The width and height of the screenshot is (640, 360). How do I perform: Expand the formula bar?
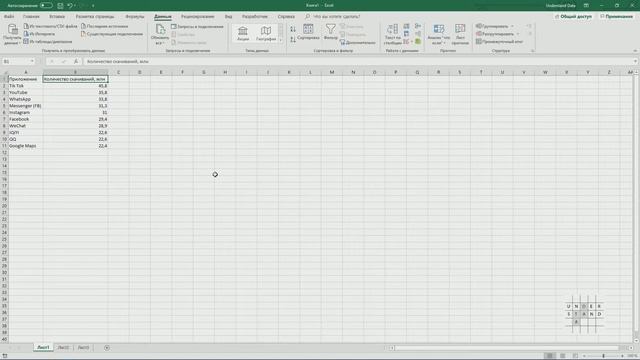click(x=635, y=61)
